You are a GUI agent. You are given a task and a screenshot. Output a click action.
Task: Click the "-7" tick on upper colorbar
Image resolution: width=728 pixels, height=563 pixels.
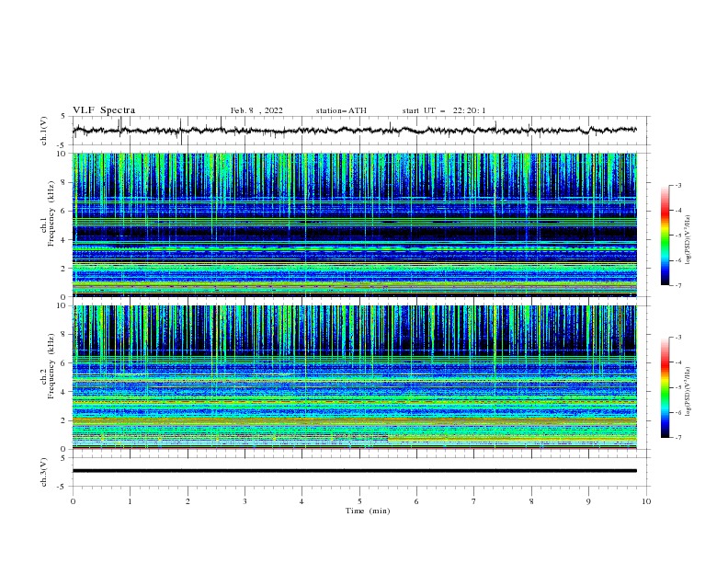[x=677, y=285]
